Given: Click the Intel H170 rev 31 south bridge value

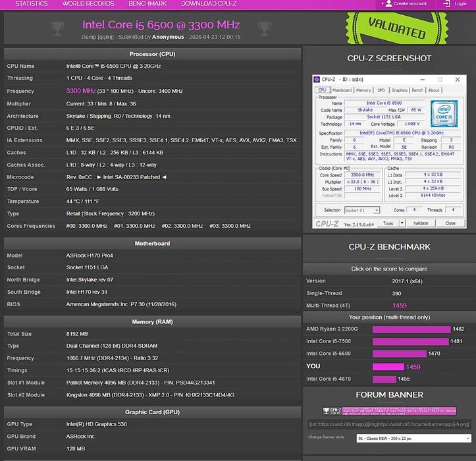Looking at the screenshot, I should point(86,292).
